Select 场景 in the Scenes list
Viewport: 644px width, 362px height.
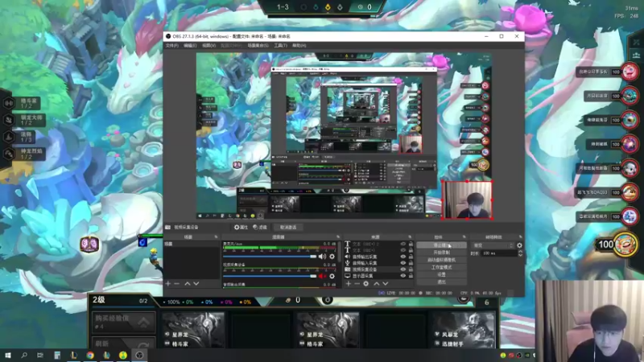[192, 244]
